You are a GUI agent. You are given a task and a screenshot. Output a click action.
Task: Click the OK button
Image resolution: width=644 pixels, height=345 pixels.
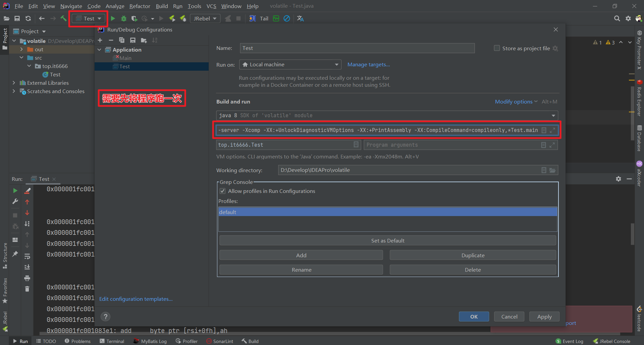pyautogui.click(x=474, y=317)
